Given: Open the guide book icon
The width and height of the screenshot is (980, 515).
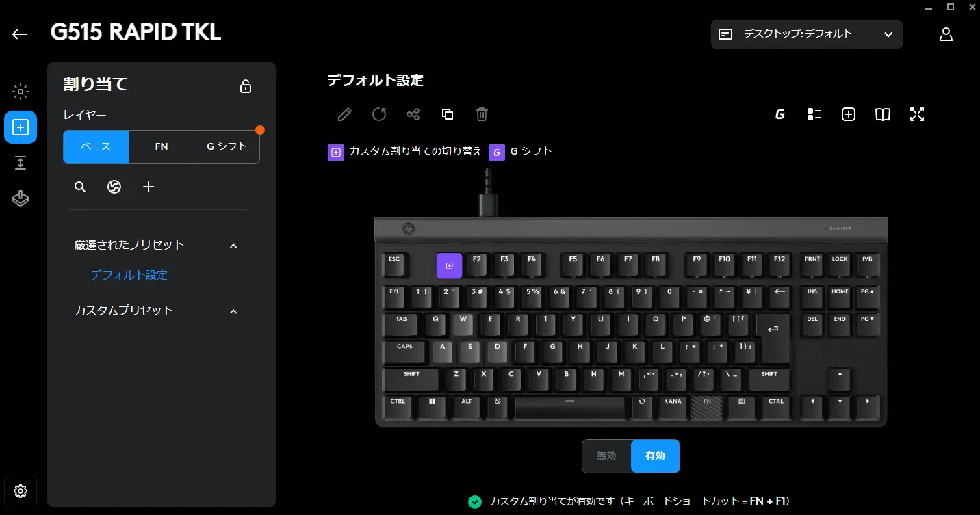Looking at the screenshot, I should click(883, 114).
